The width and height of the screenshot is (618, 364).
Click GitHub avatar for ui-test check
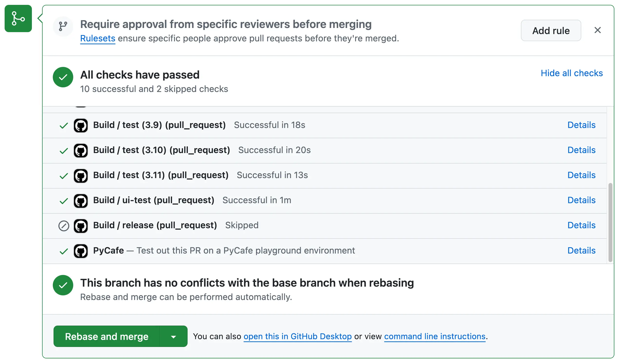81,201
